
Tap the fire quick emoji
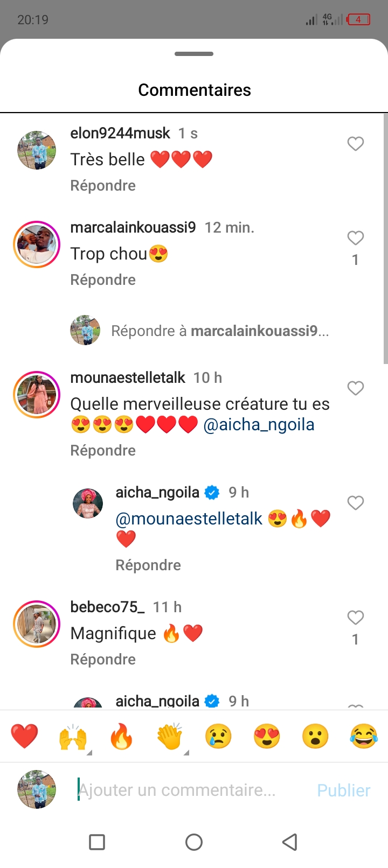coord(121,736)
